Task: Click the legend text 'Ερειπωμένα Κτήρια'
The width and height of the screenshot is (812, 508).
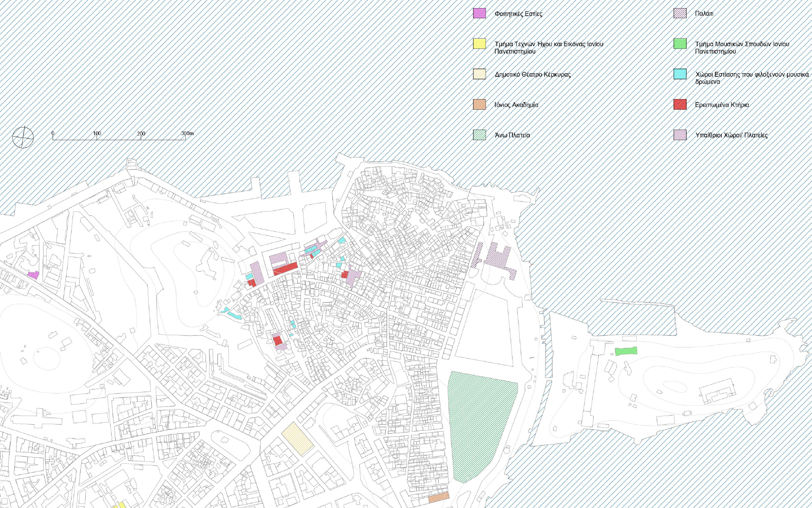Action: pos(722,105)
